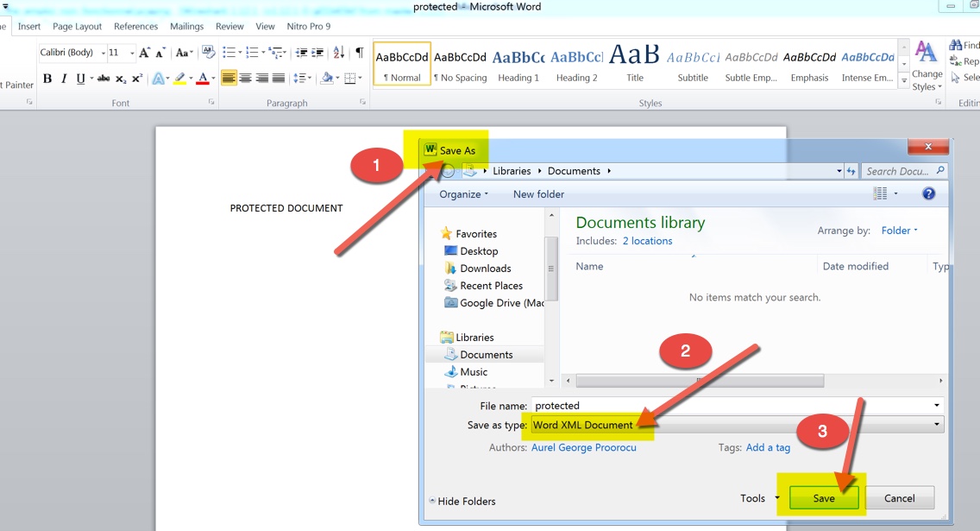Viewport: 980px width, 531px height.
Task: Open Save as type dropdown
Action: [x=936, y=425]
